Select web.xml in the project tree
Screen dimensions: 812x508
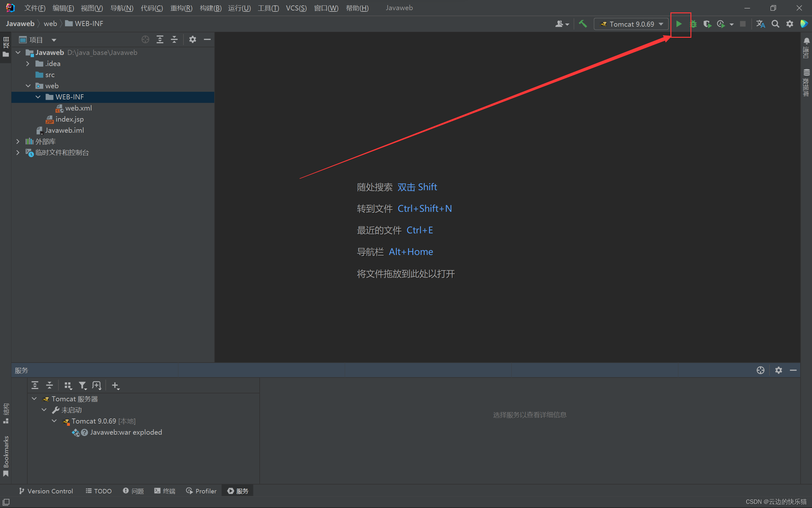click(78, 108)
